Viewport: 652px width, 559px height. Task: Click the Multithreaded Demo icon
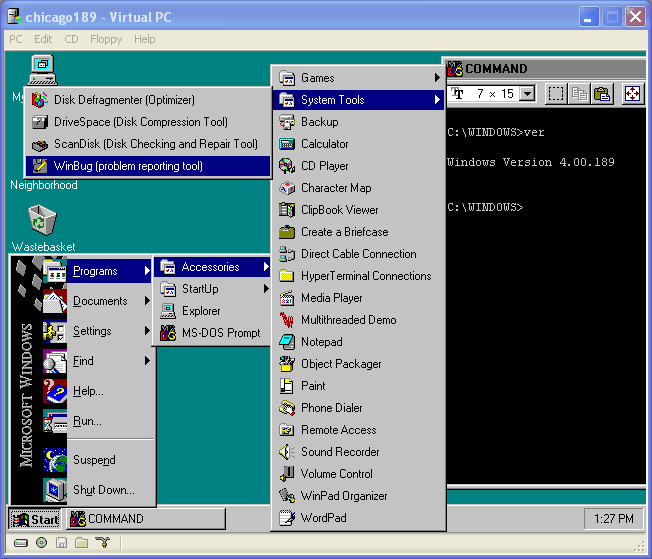287,320
